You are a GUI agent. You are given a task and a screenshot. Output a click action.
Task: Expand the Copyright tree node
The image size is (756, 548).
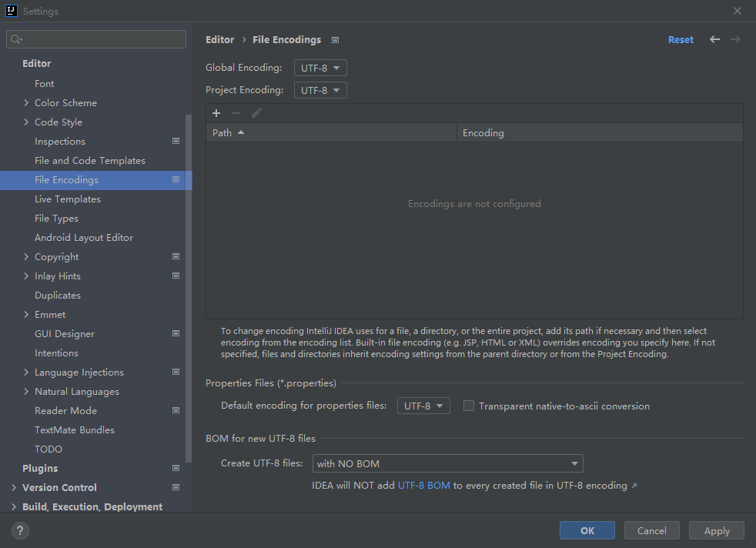click(26, 257)
